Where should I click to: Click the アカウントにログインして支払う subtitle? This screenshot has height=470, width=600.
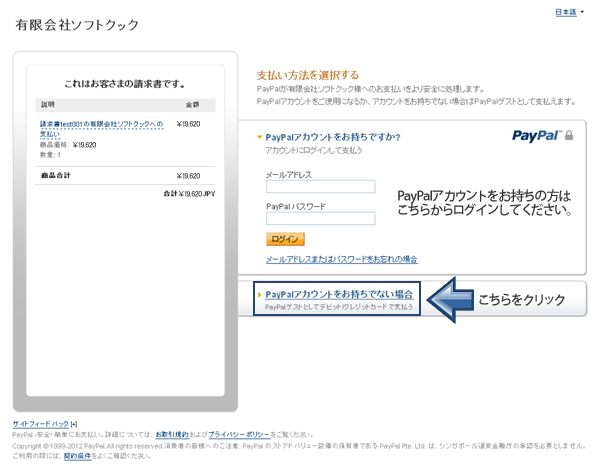(x=314, y=150)
